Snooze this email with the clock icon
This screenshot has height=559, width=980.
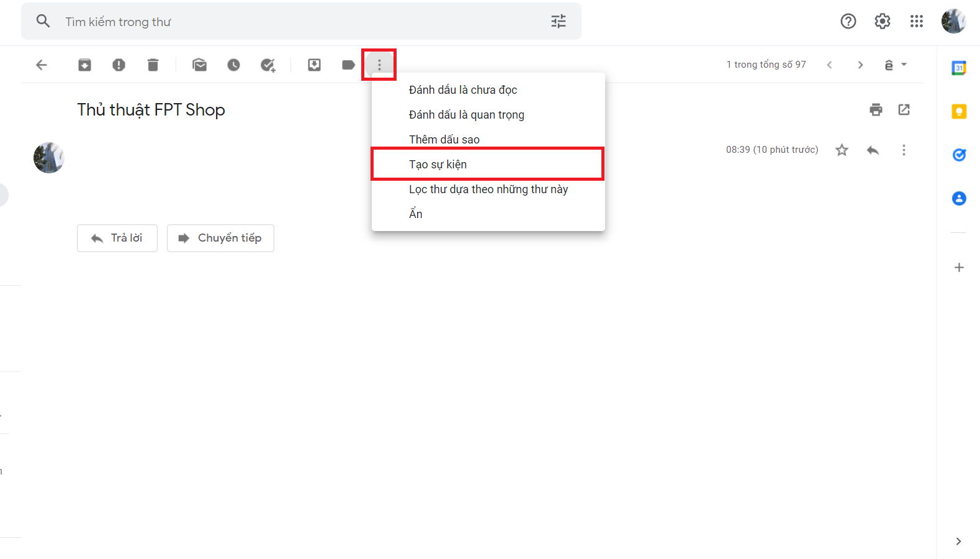point(233,65)
